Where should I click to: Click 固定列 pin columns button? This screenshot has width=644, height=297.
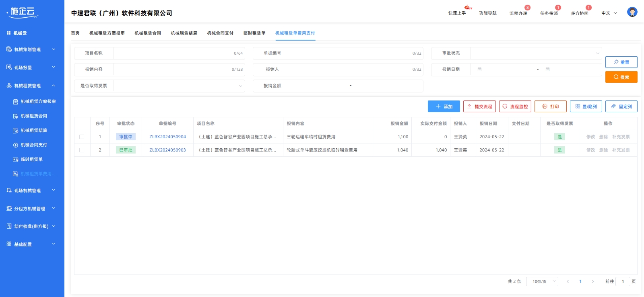point(621,107)
